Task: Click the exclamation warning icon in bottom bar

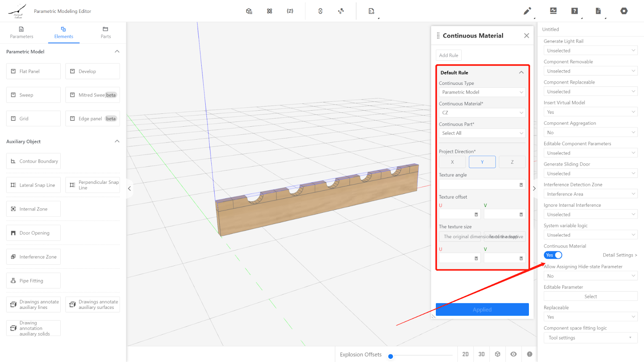Action: coord(530,354)
